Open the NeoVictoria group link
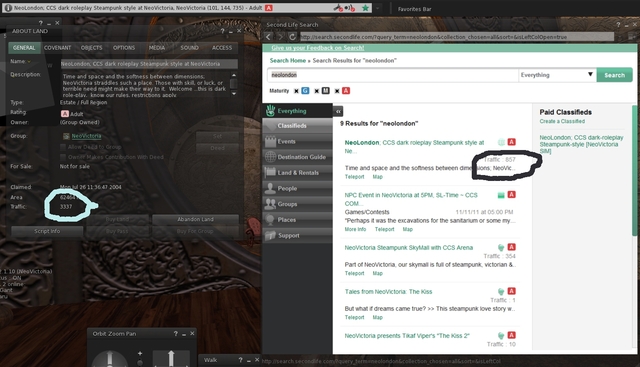 tap(86, 136)
